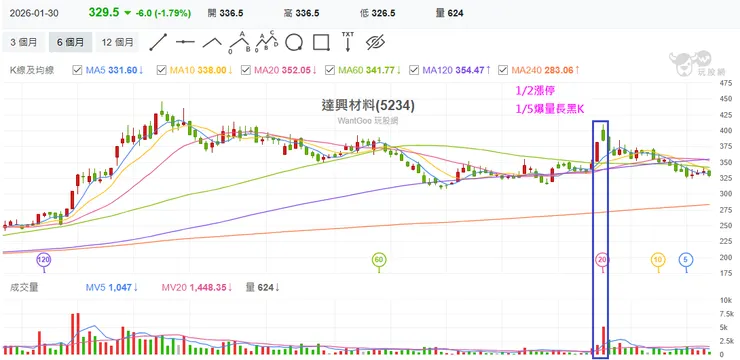Click the 2026-01-30 date text
Image resolution: width=740 pixels, height=360 pixels.
tap(34, 13)
